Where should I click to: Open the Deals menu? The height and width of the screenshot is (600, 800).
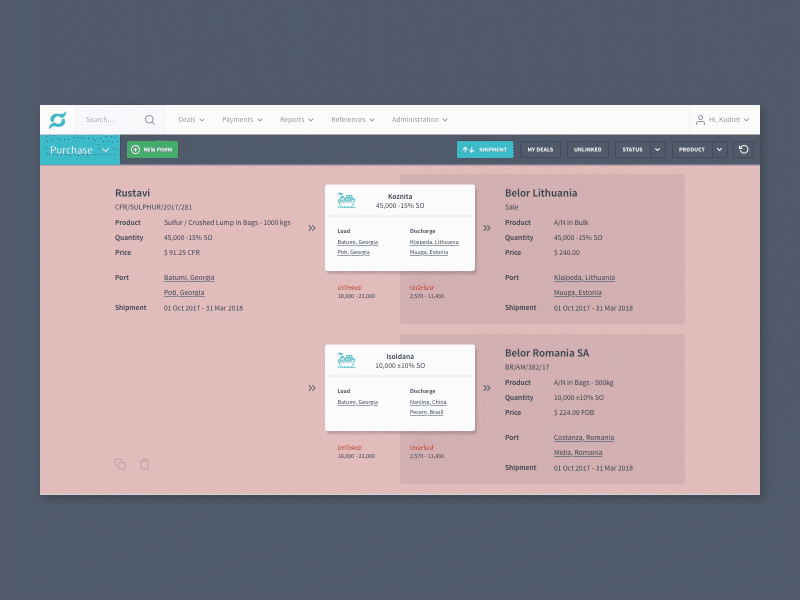coord(190,119)
